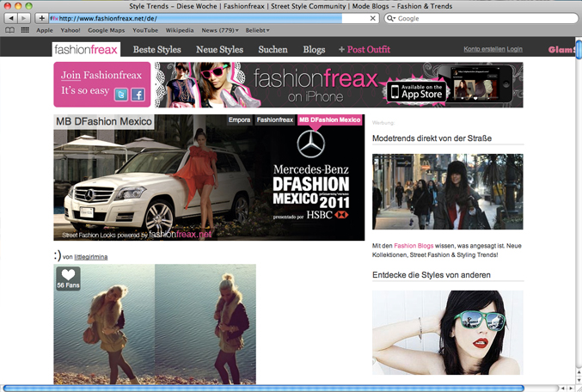Switch to the Empora banner tab
The height and width of the screenshot is (392, 582).
point(239,119)
